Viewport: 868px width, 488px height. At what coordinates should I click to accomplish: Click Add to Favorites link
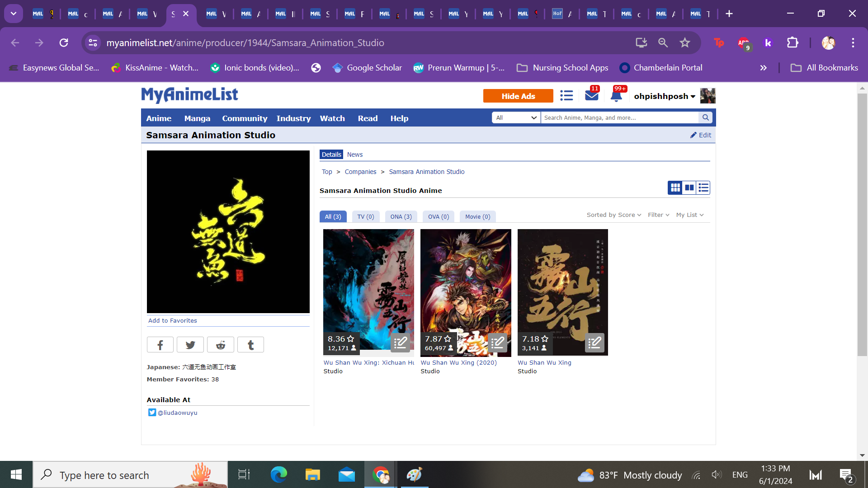pos(173,320)
